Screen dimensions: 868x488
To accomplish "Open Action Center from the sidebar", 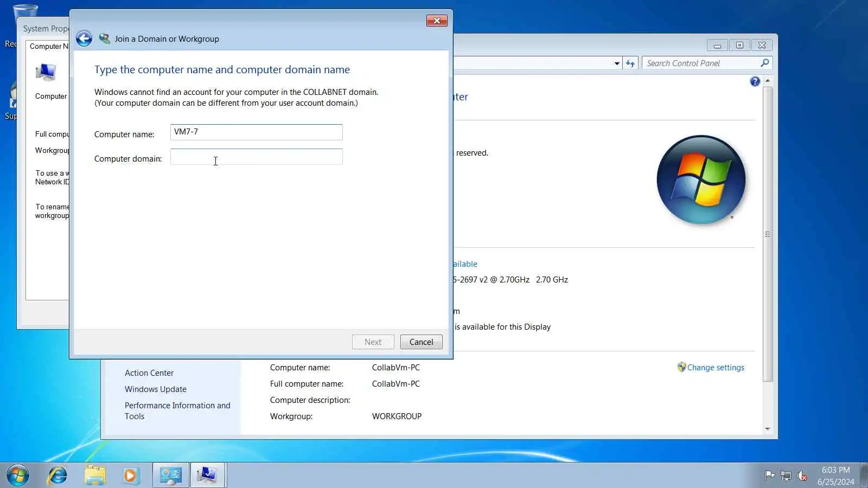I will pos(149,373).
